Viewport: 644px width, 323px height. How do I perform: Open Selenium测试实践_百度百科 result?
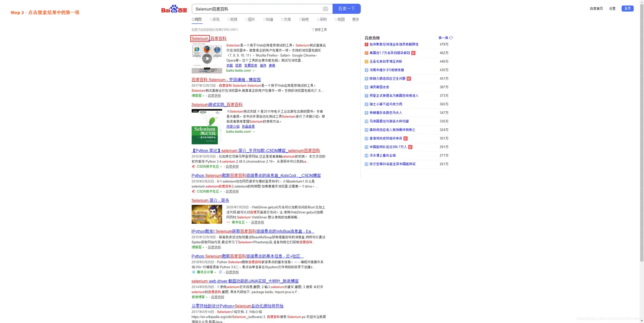(x=217, y=105)
